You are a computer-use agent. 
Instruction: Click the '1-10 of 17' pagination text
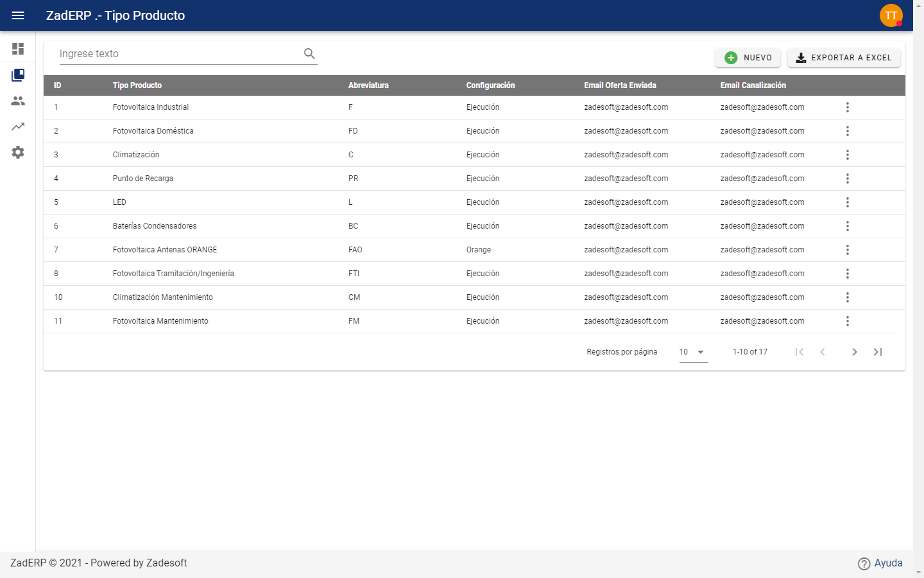750,352
